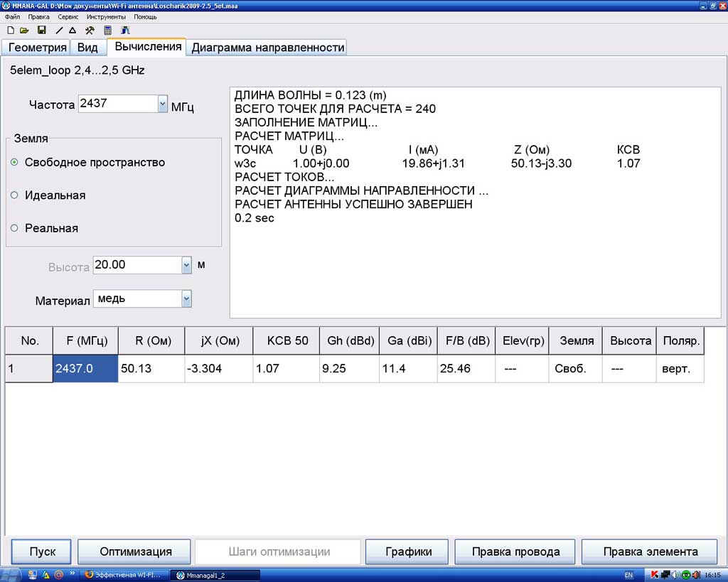Select the Реальная ground option
The width and height of the screenshot is (728, 582).
pos(15,228)
